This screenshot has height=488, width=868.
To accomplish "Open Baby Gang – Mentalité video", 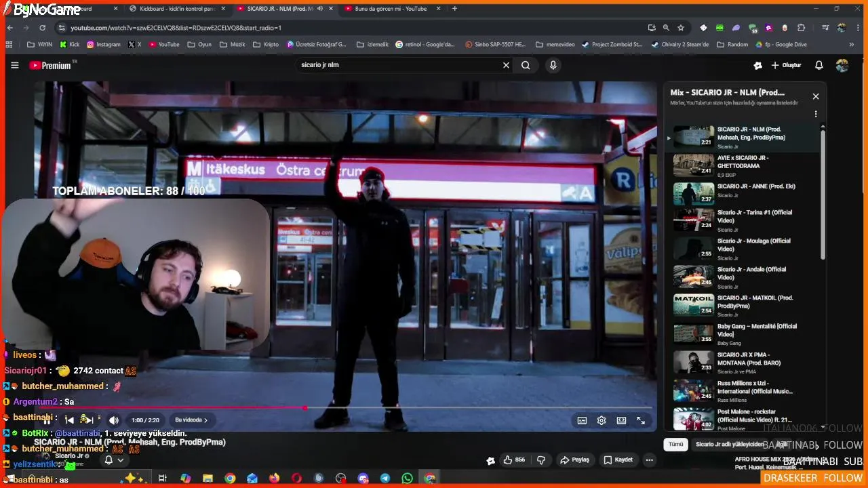I will (x=746, y=334).
